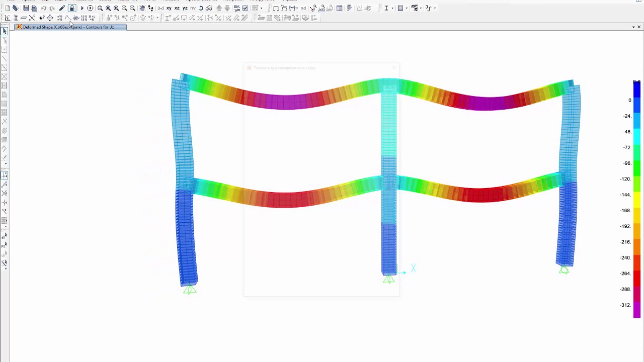Image resolution: width=644 pixels, height=362 pixels.
Task: Click the 'nd' named display button
Action: 303,8
